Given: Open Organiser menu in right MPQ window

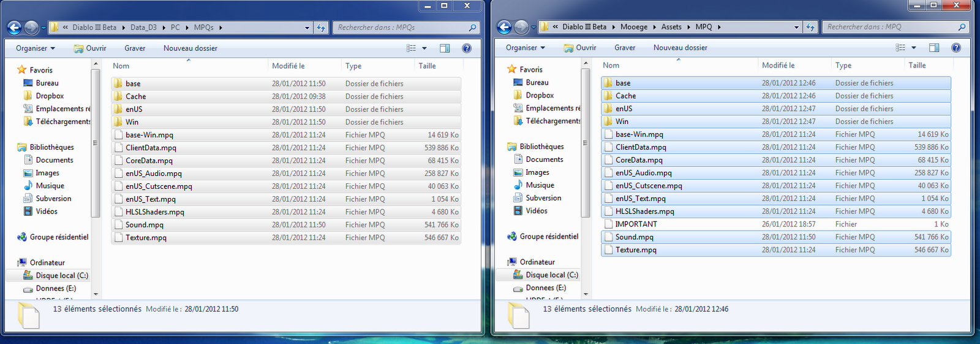Looking at the screenshot, I should point(526,48).
